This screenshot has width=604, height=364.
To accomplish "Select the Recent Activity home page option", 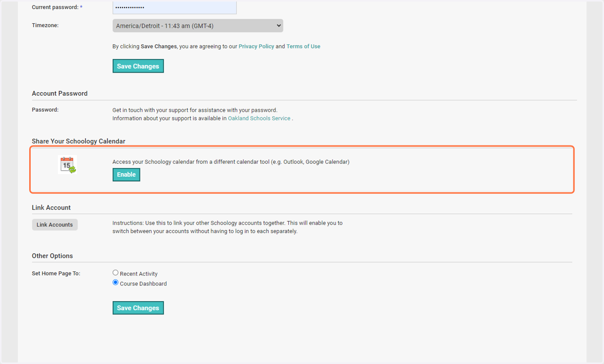I will 116,273.
